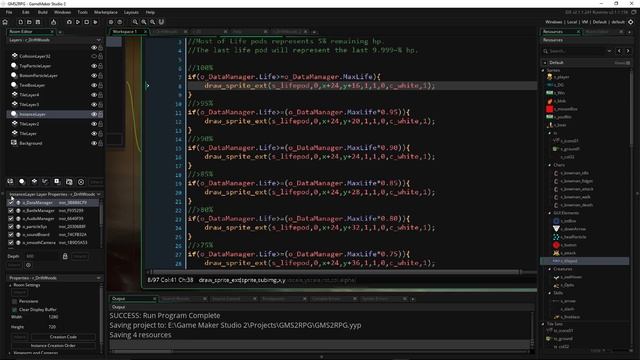Viewport: 640px width, 360px height.
Task: Add a new background layer icon
Action: (10, 182)
